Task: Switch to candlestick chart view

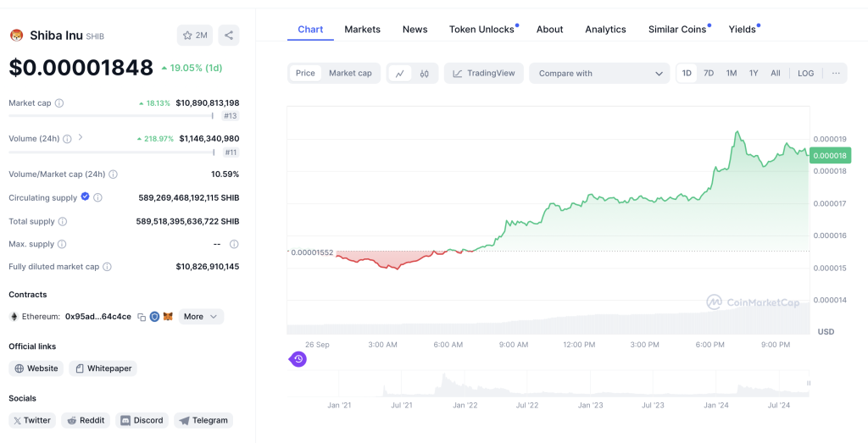Action: click(425, 73)
